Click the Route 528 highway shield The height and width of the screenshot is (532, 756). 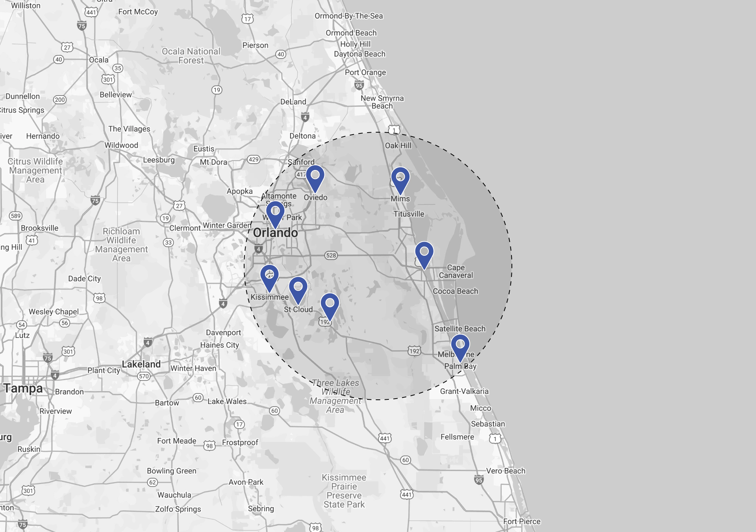(331, 255)
